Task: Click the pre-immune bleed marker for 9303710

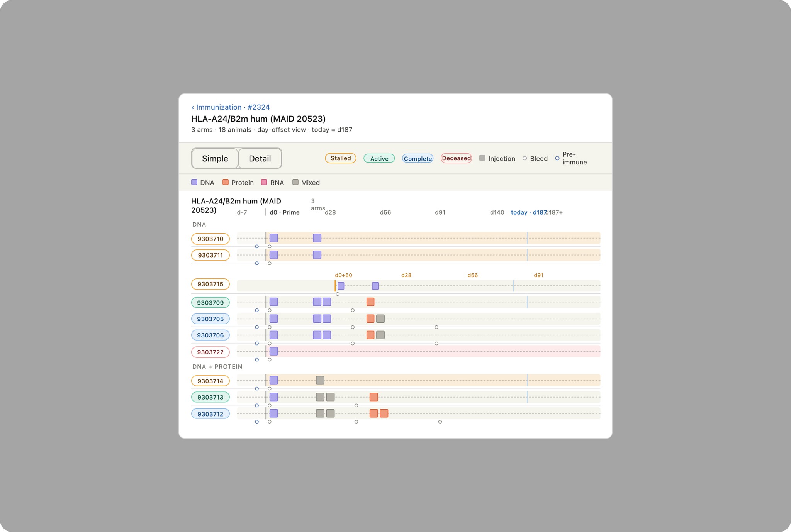Action: 257,246
